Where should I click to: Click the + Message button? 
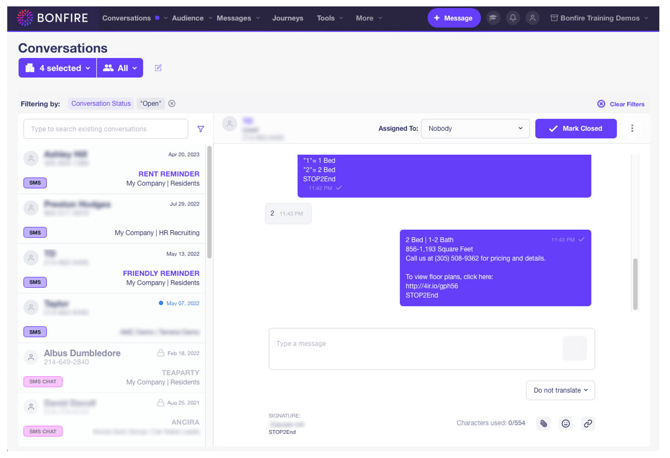click(x=453, y=18)
